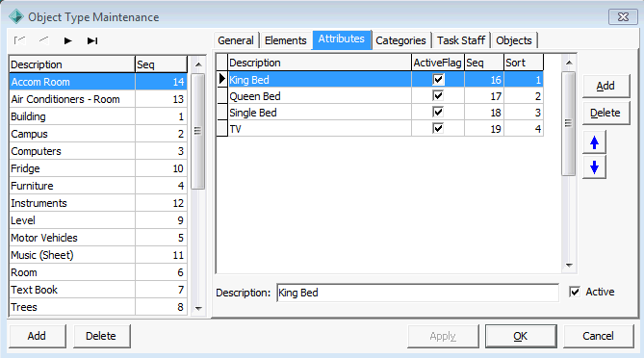Image resolution: width=644 pixels, height=358 pixels.
Task: Click attributes grid scrollbar thumb
Action: (568, 123)
